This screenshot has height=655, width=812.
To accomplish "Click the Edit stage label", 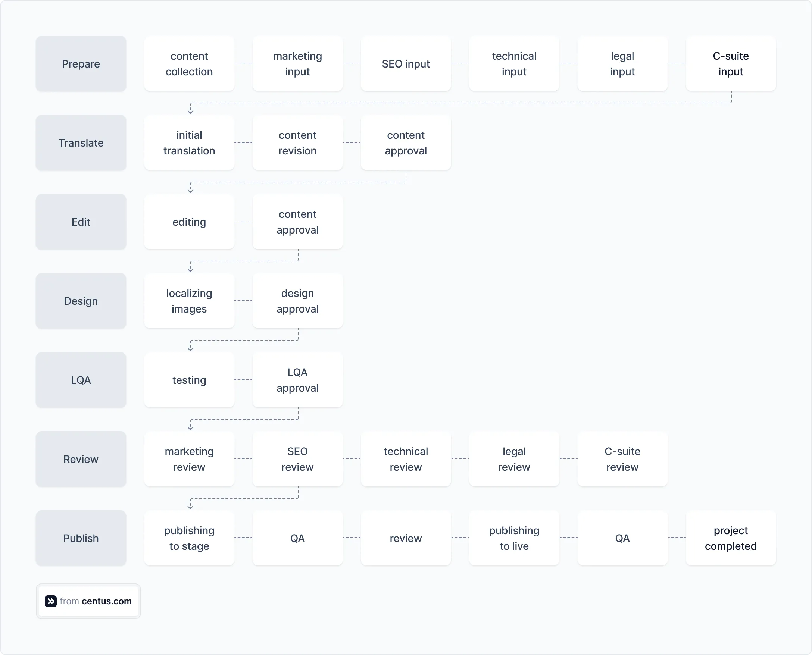I will click(80, 222).
